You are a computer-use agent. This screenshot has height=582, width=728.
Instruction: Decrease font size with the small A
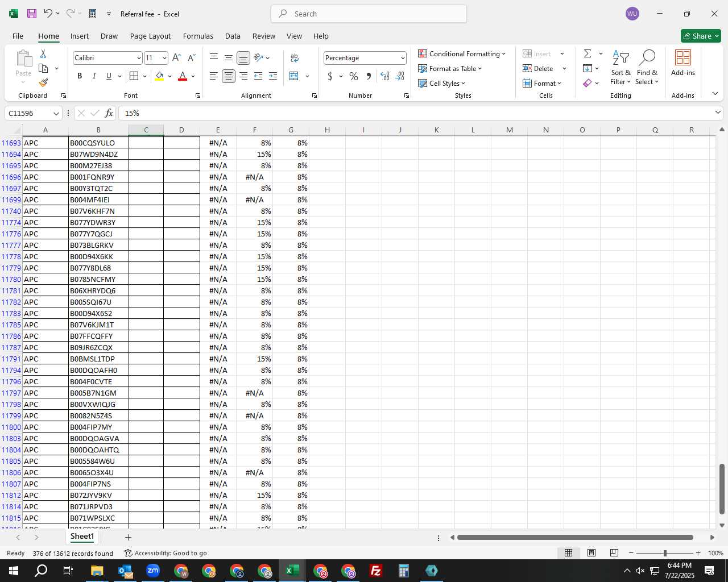point(191,57)
